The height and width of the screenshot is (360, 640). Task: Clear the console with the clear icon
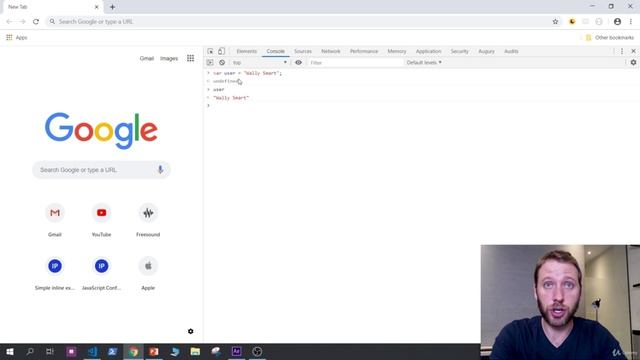(222, 62)
